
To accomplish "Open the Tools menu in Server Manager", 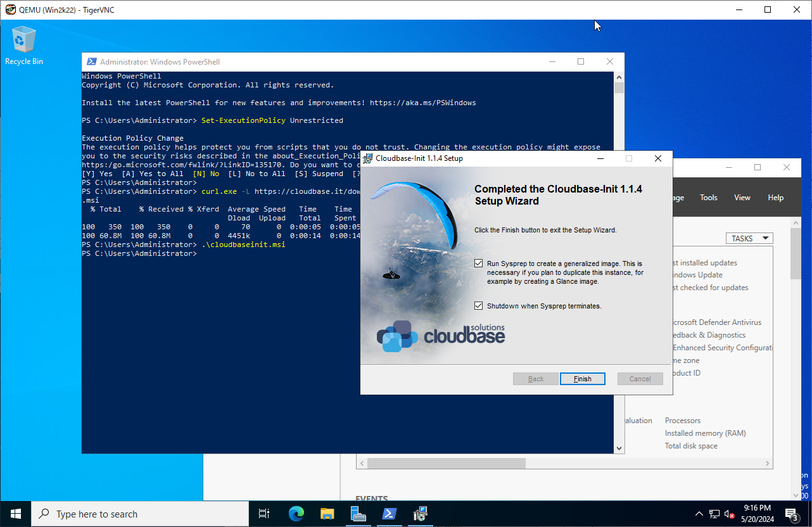I will (708, 198).
